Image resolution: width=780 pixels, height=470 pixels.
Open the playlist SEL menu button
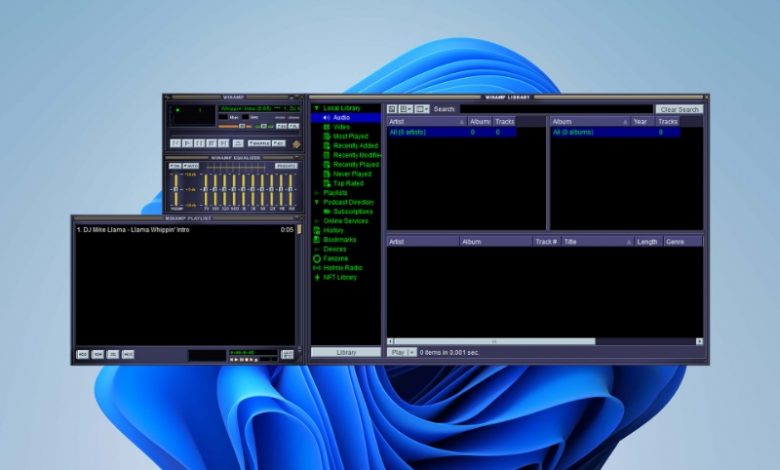[x=113, y=354]
